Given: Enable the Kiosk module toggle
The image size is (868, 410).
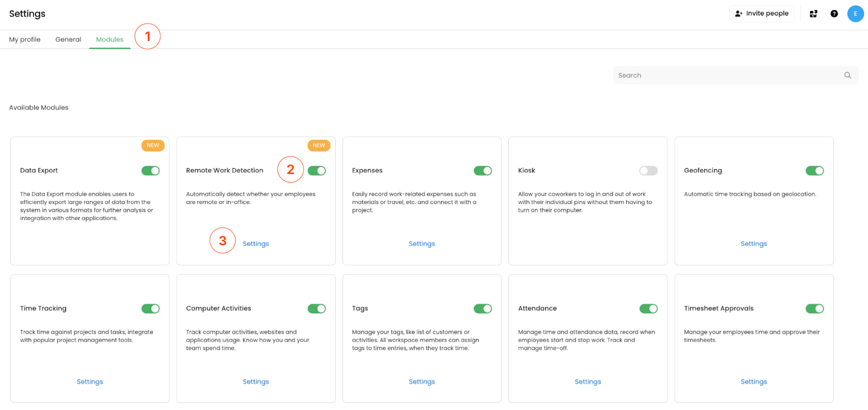Looking at the screenshot, I should (x=648, y=170).
